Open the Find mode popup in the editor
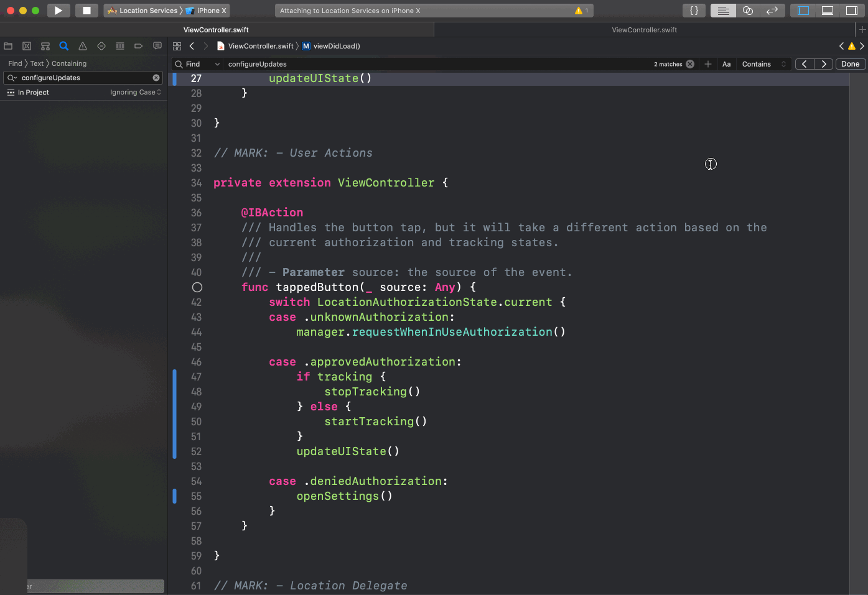868x595 pixels. 198,64
